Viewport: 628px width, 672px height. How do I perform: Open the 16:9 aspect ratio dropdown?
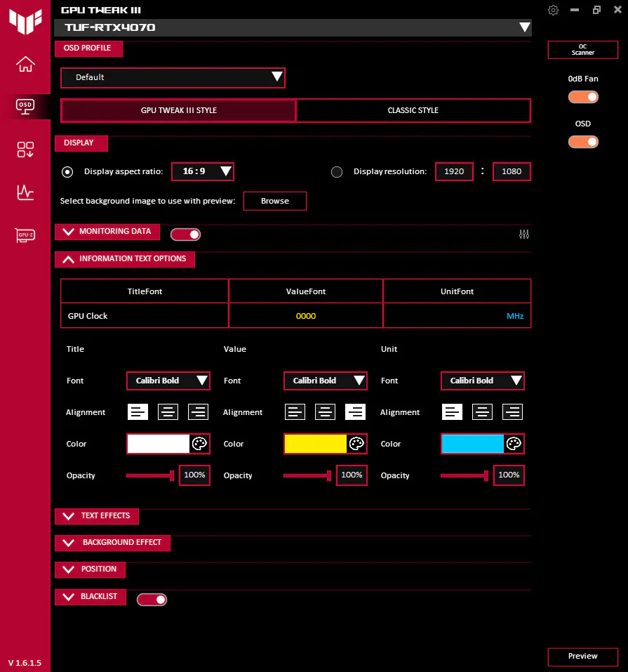pos(203,171)
